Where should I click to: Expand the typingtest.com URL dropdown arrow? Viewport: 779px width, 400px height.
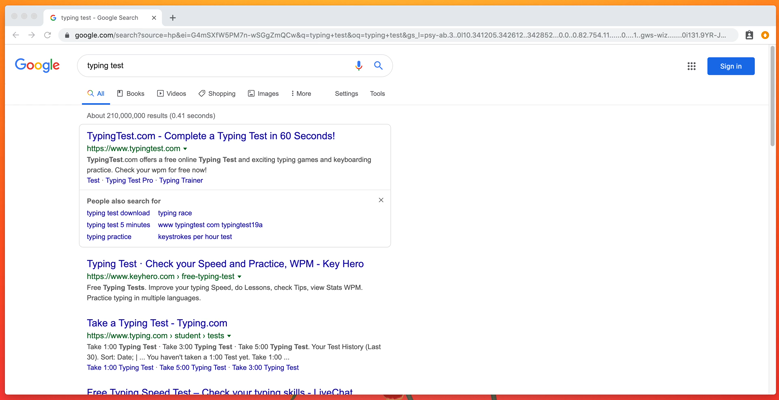click(x=185, y=149)
